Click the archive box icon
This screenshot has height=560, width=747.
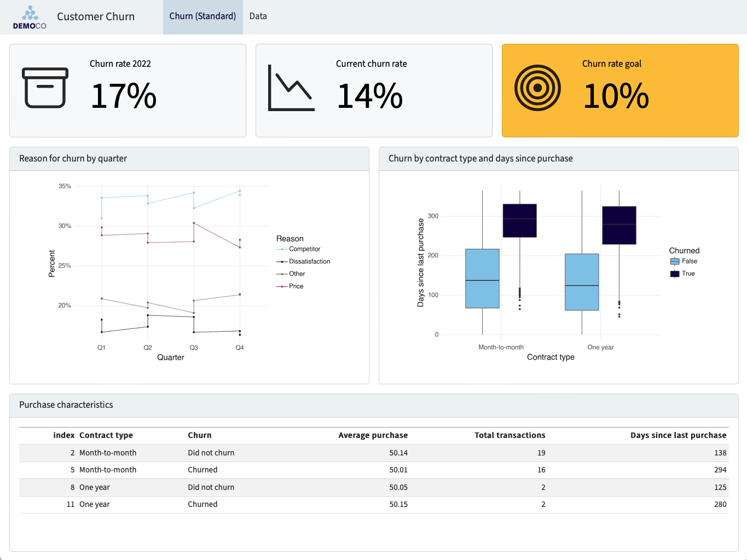coord(45,88)
